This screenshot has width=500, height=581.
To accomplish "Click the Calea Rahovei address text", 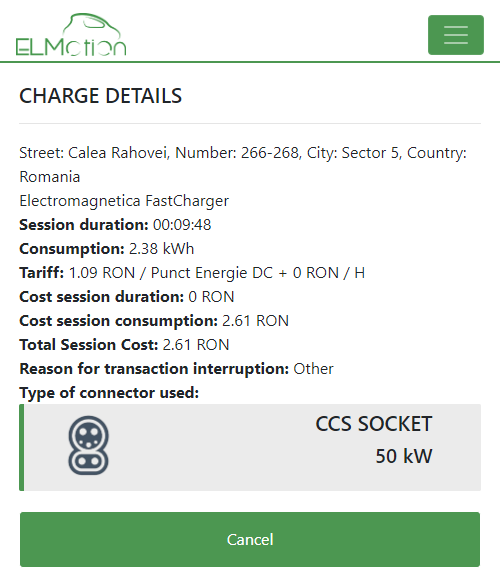I will tap(243, 165).
